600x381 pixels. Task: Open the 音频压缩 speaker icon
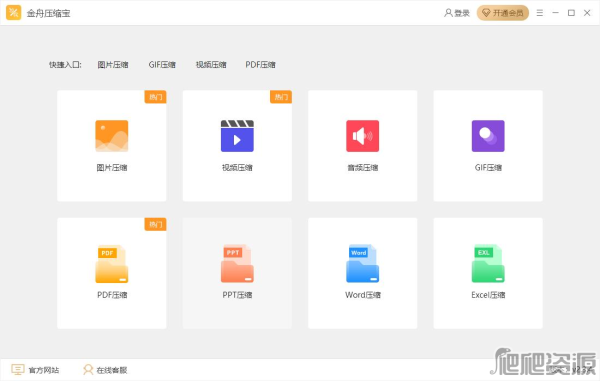pyautogui.click(x=363, y=136)
